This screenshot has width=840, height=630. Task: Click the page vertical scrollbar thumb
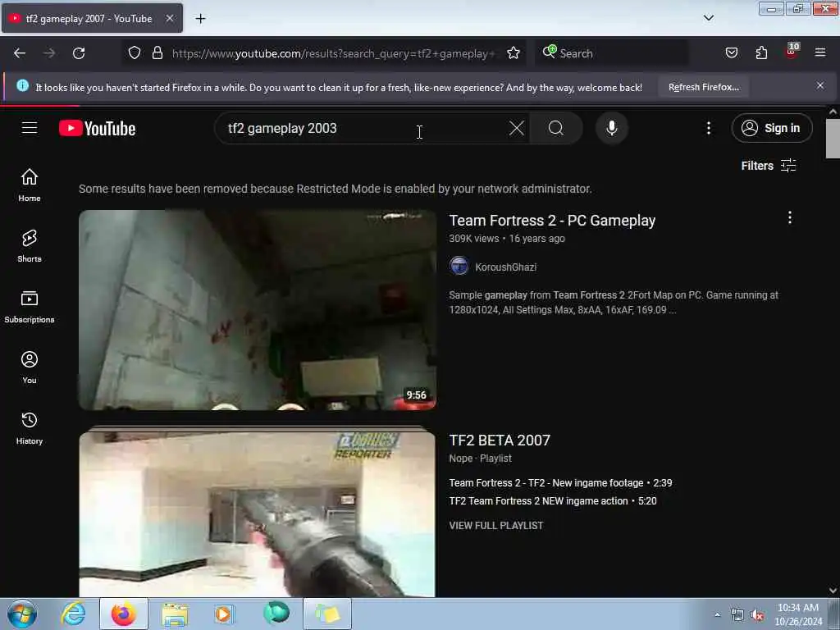tap(833, 139)
